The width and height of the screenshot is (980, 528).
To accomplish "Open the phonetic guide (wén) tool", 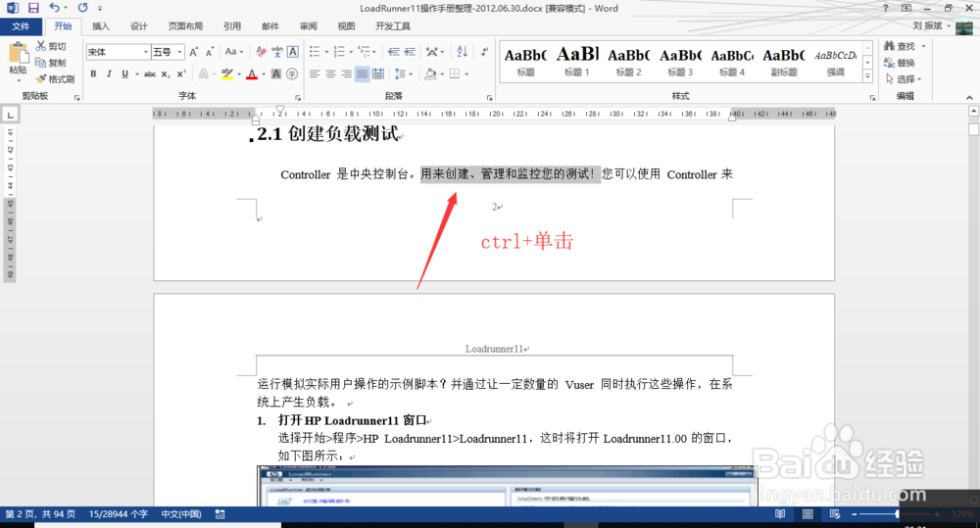I will (277, 52).
